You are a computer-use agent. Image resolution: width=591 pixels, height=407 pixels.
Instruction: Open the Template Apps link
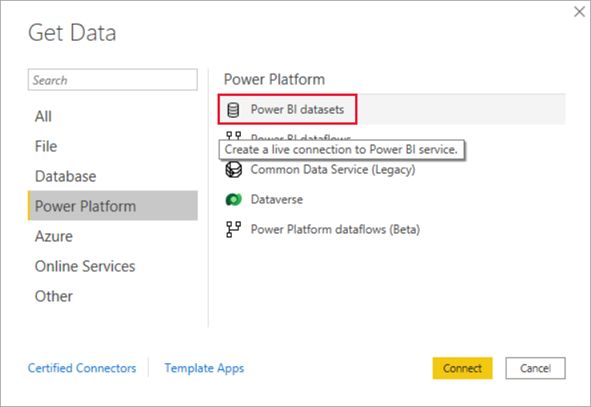point(204,368)
